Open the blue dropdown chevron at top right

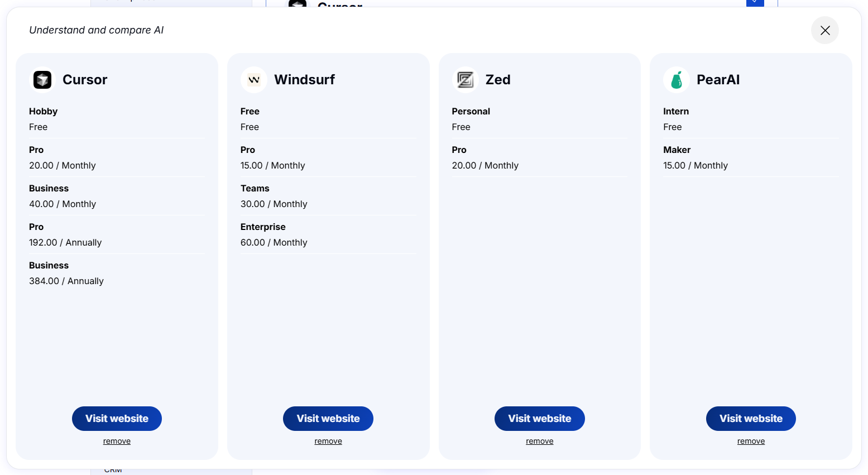(x=755, y=3)
